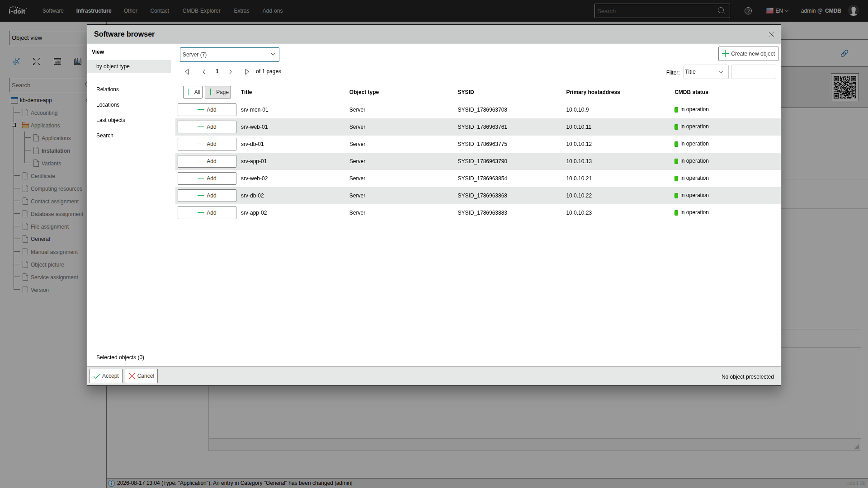Click Create new object button
Screen dimensions: 868x488
pyautogui.click(x=748, y=54)
